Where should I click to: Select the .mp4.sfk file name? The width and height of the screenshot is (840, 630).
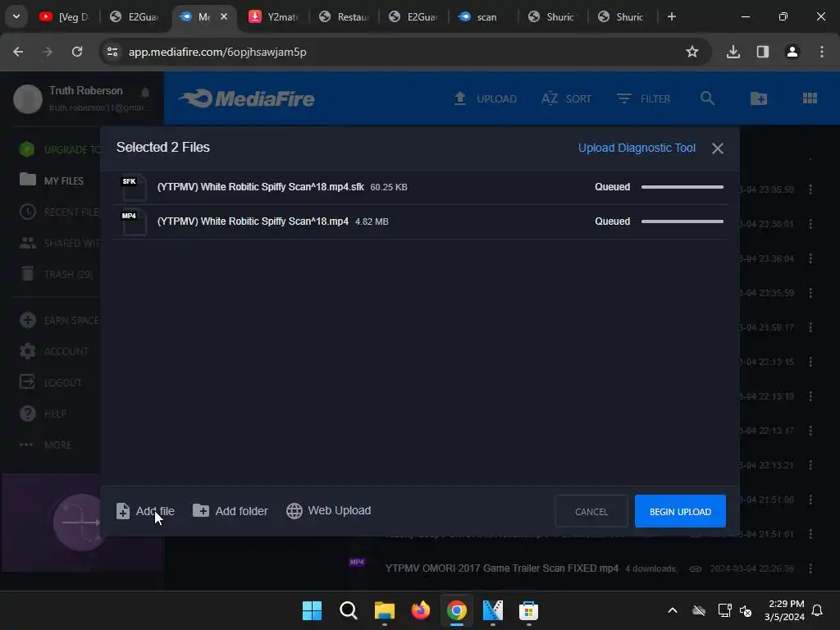260,187
